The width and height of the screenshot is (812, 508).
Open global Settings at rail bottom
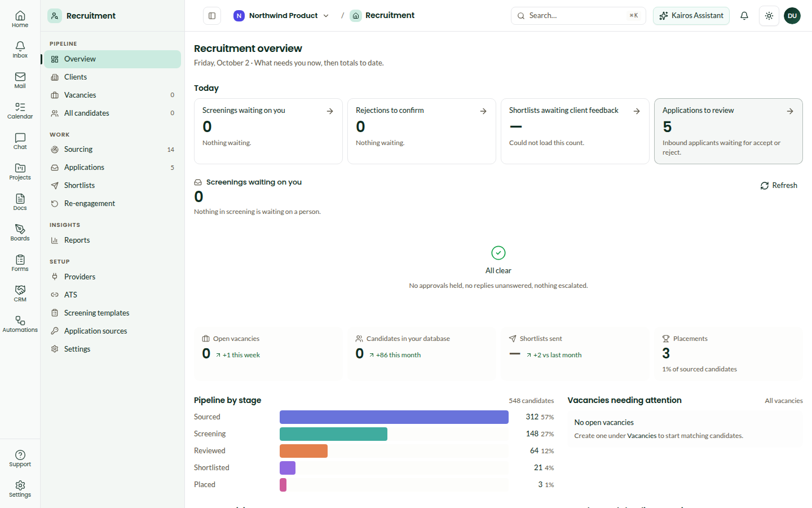click(x=20, y=489)
